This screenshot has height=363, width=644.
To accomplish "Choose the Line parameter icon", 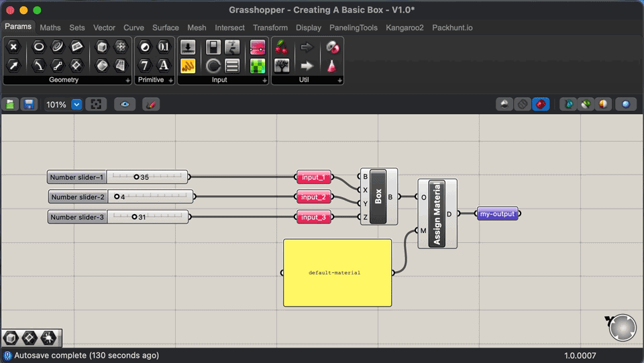I will click(x=58, y=65).
